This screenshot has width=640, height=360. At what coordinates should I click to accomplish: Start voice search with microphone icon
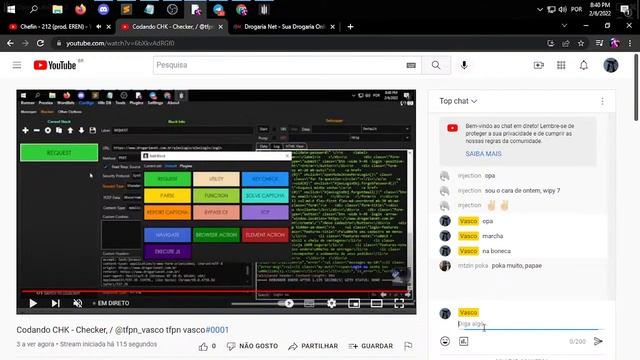(x=464, y=65)
